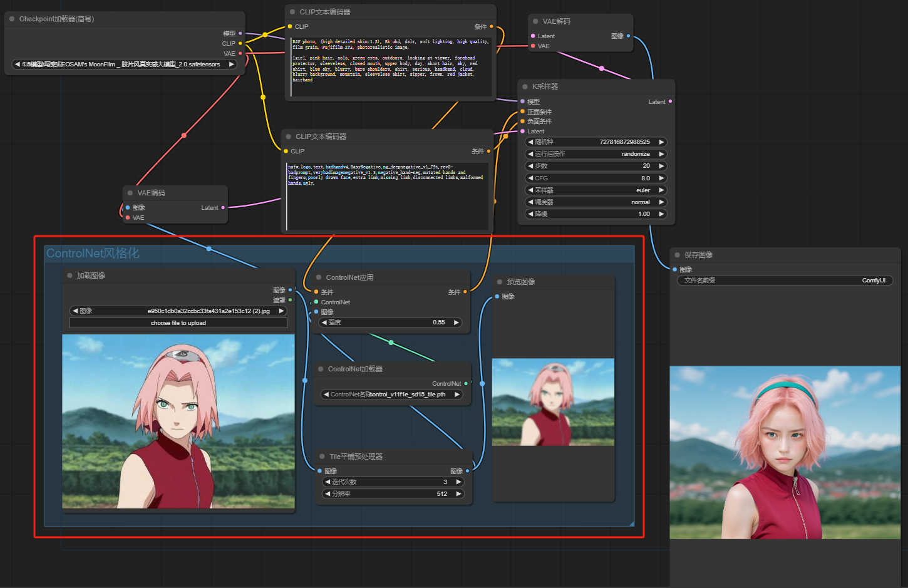Increase CFG with its right arrow
908x588 pixels.
(x=661, y=178)
